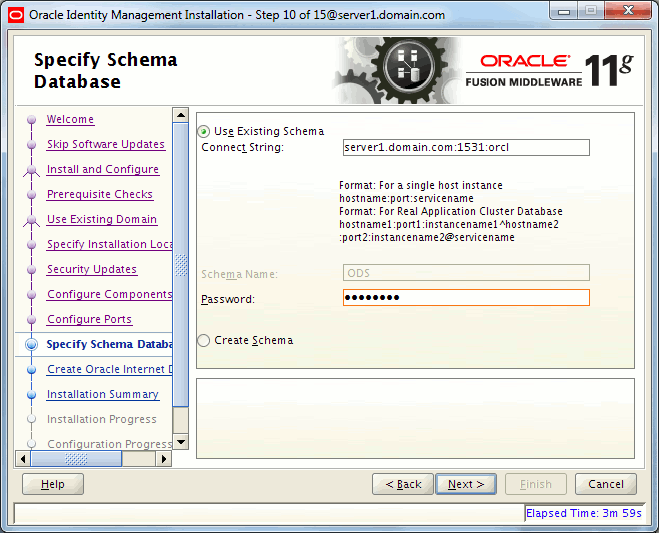The height and width of the screenshot is (533, 659).
Task: Open the Configure Ports step
Action: [90, 319]
